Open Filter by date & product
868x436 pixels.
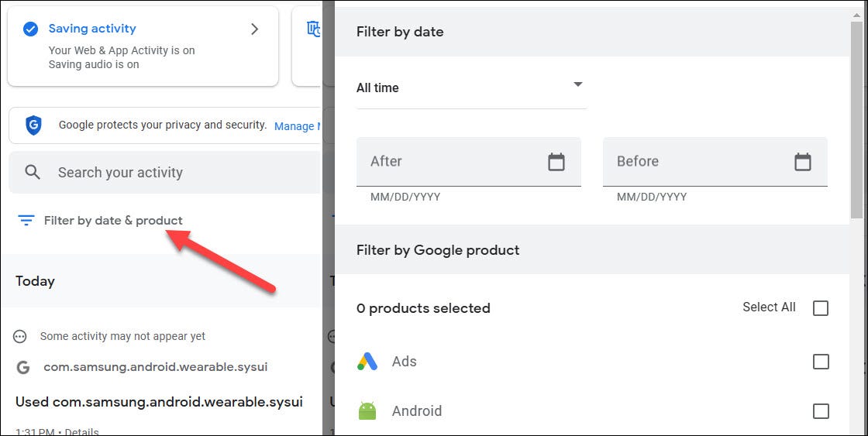pos(113,221)
